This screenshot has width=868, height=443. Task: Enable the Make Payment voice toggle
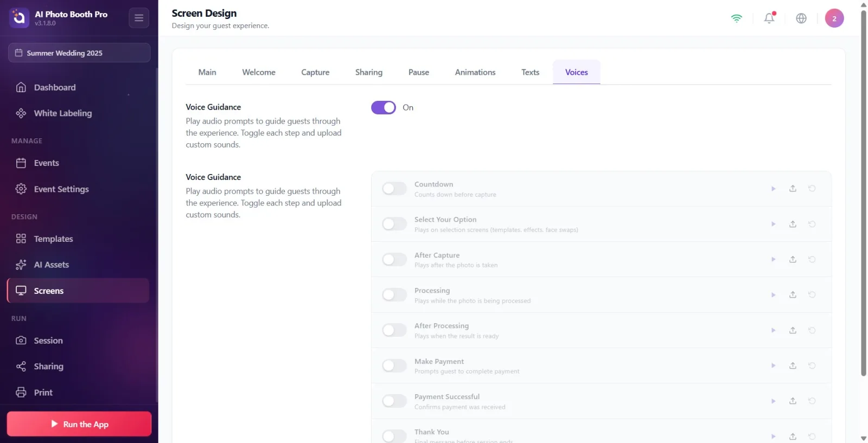tap(394, 365)
